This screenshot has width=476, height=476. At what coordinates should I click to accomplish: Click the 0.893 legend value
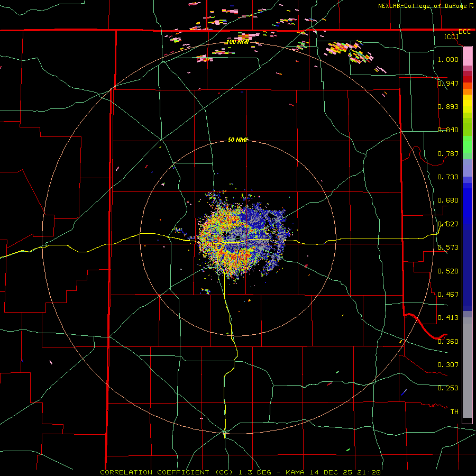click(448, 106)
